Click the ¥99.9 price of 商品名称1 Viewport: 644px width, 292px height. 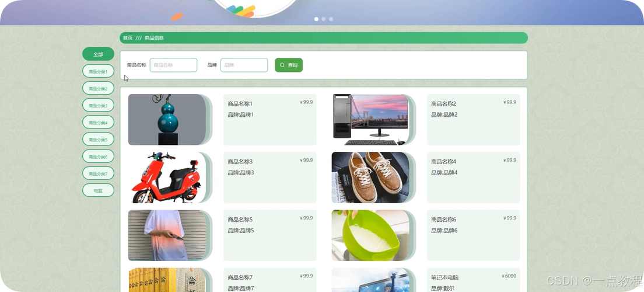[x=306, y=102]
